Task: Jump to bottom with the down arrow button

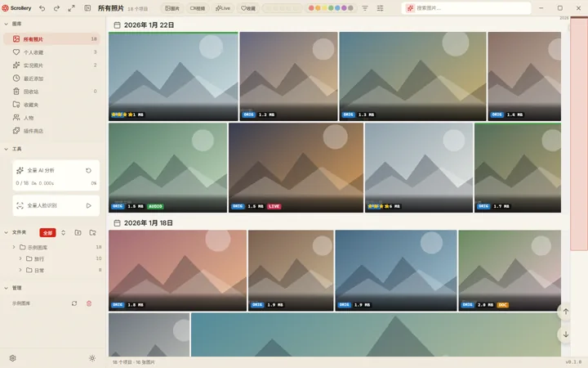Action: [565, 334]
